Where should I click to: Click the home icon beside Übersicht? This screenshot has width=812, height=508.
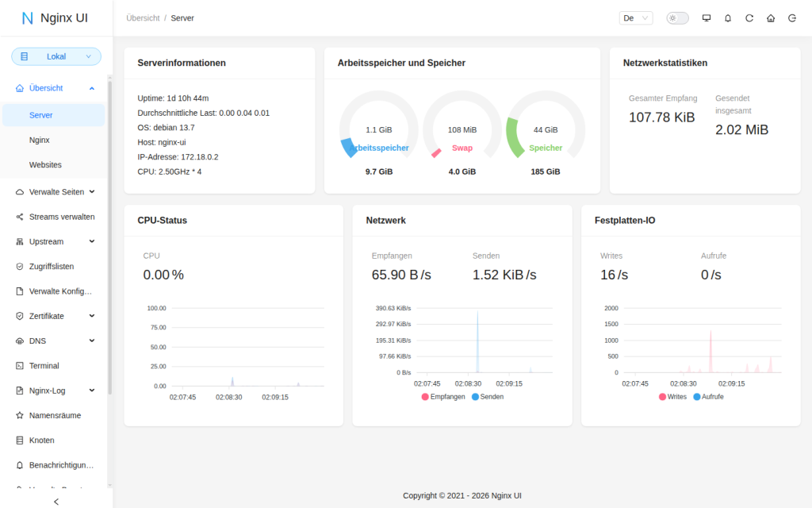pos(20,88)
